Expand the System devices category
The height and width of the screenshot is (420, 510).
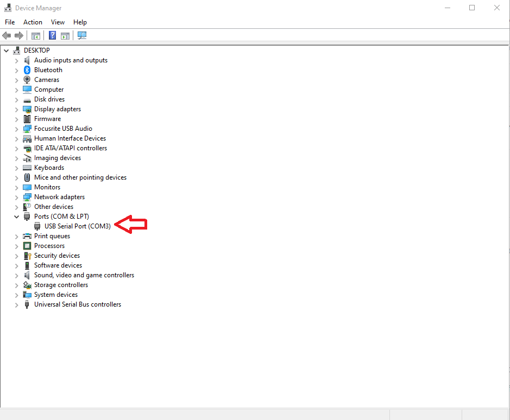(x=17, y=295)
